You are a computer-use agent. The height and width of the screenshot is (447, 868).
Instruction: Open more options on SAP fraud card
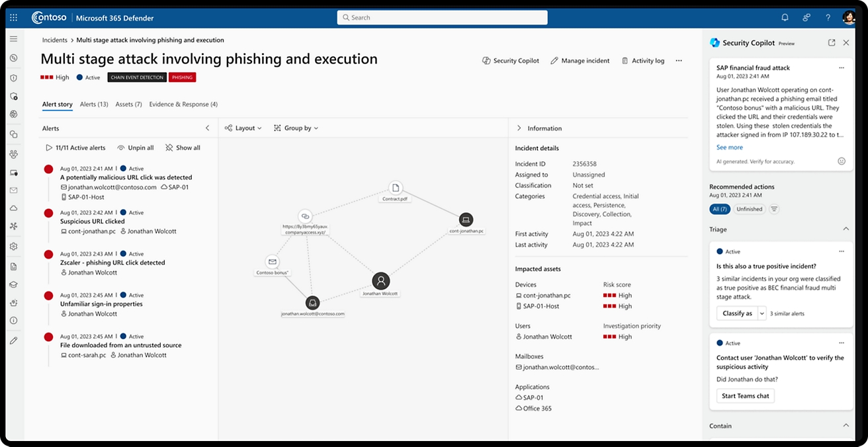pos(842,67)
